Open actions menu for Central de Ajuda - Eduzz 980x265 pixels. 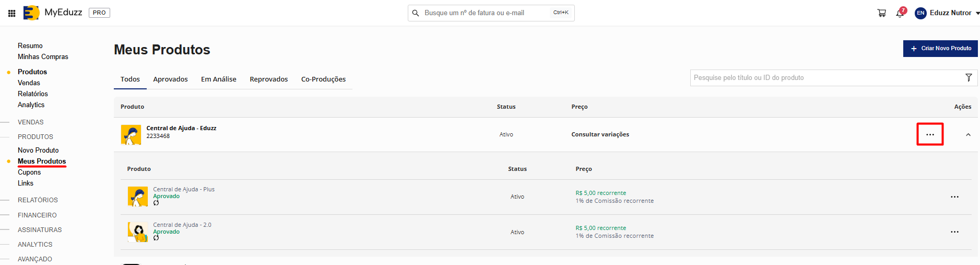pos(930,134)
